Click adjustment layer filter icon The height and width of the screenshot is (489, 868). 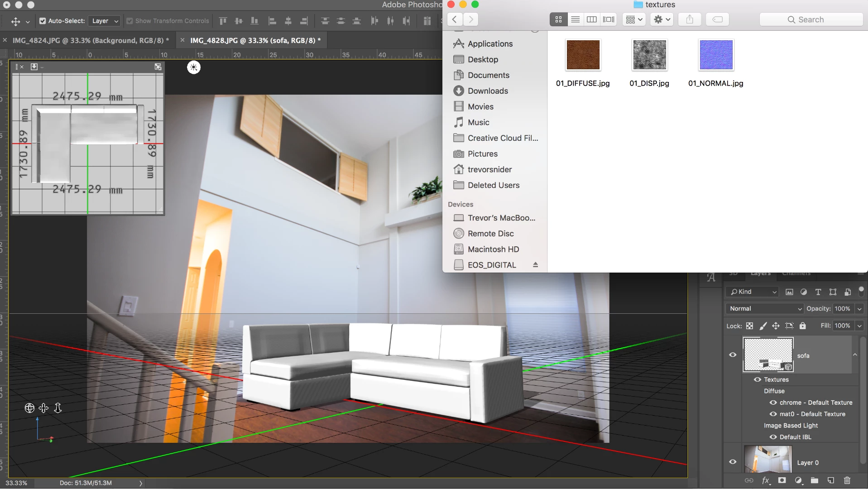(804, 292)
